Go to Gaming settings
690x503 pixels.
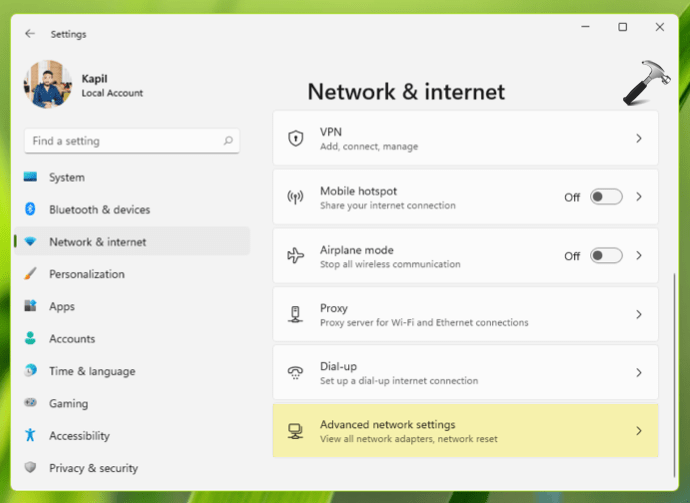click(132, 403)
